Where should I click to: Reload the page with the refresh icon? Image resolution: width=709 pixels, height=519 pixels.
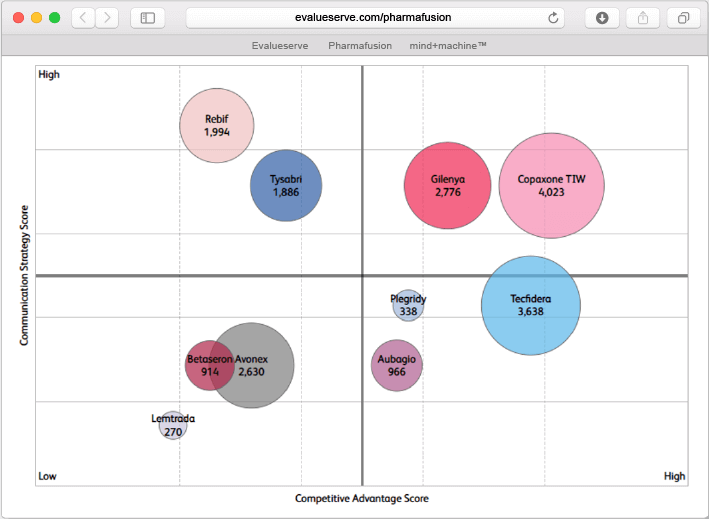point(553,18)
